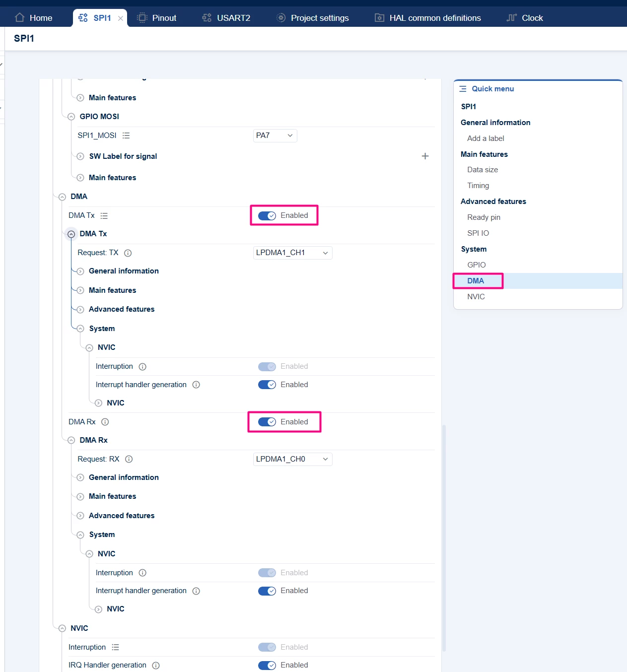The image size is (627, 672).
Task: Click the Pinout chip icon
Action: coord(142,18)
